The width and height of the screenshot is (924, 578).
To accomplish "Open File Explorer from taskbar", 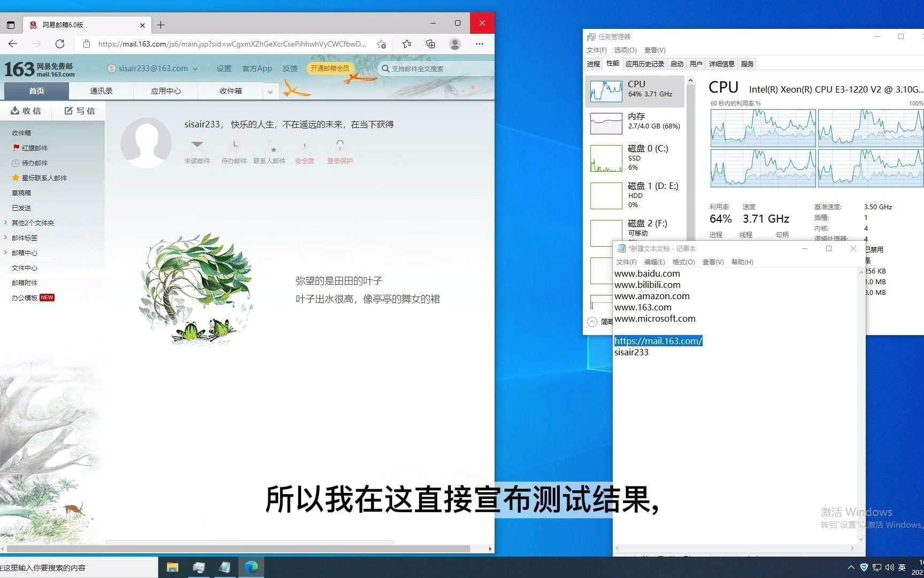I will point(172,567).
